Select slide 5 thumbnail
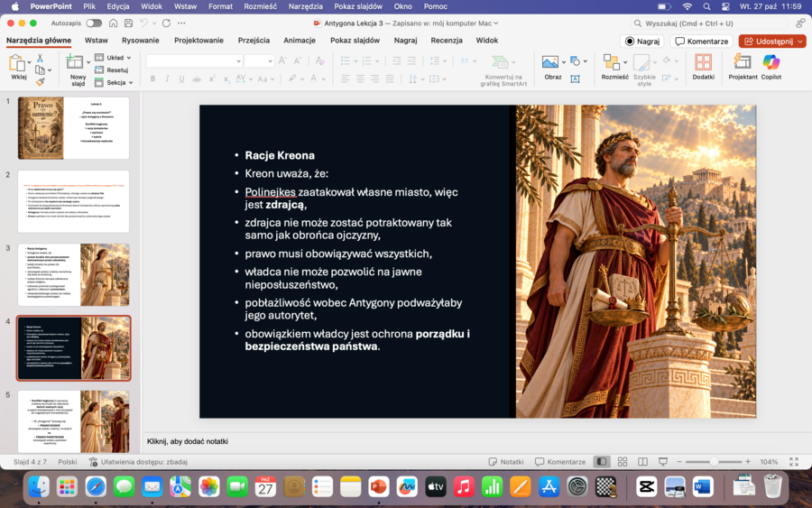This screenshot has width=812, height=508. coord(74,421)
